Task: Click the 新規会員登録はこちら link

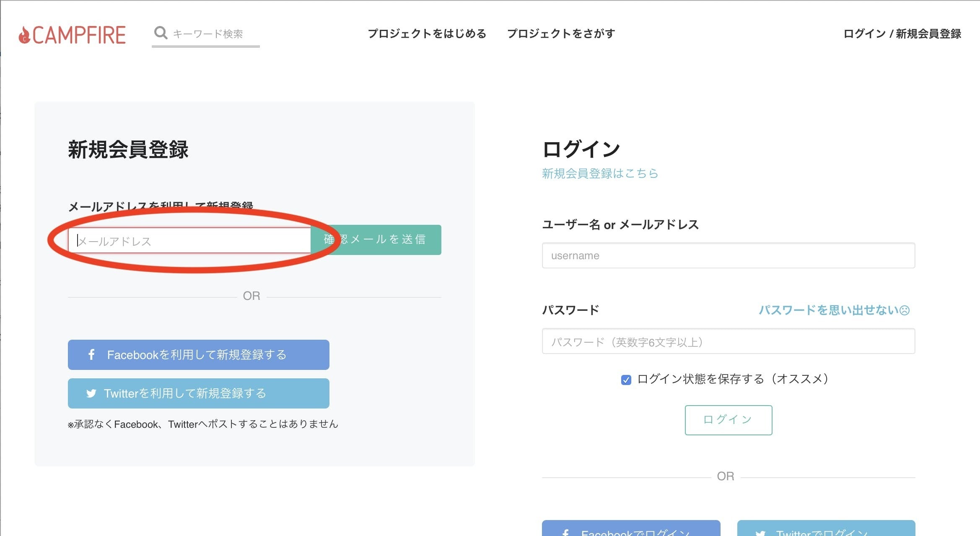Action: coord(600,173)
